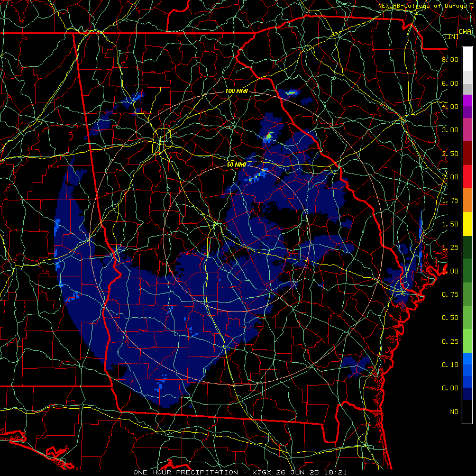Click the (IN) units label
This screenshot has height=476, width=476.
coord(452,36)
